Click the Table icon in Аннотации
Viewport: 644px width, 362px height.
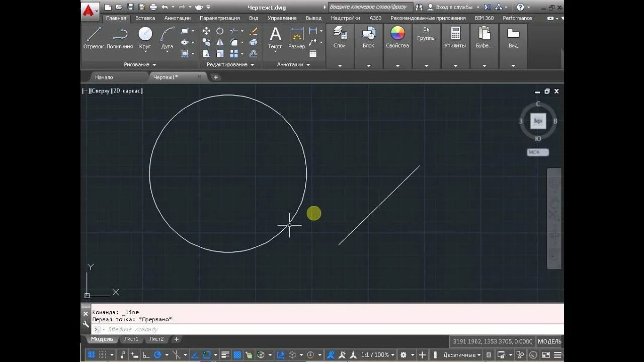(x=313, y=53)
